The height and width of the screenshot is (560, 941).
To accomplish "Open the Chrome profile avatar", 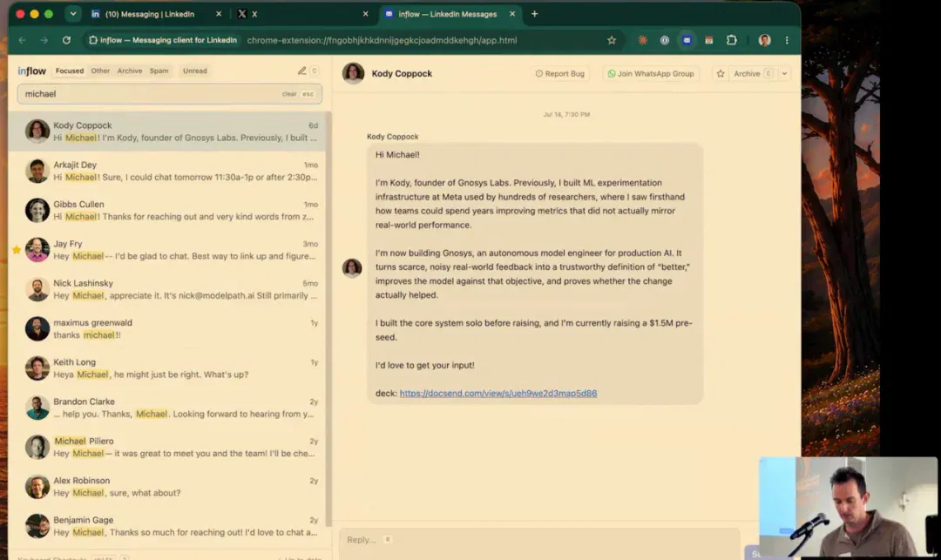I will pos(765,40).
